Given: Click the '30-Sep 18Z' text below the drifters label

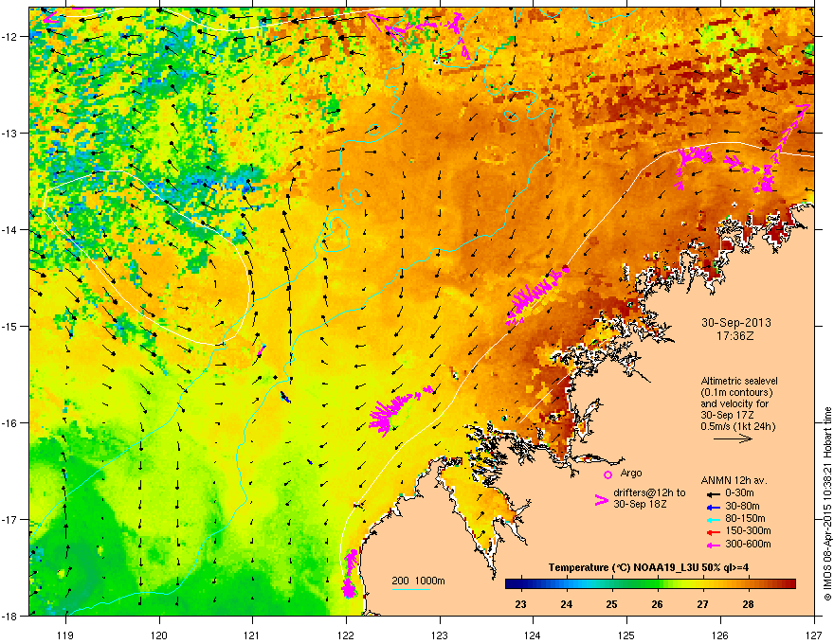Looking at the screenshot, I should [640, 504].
